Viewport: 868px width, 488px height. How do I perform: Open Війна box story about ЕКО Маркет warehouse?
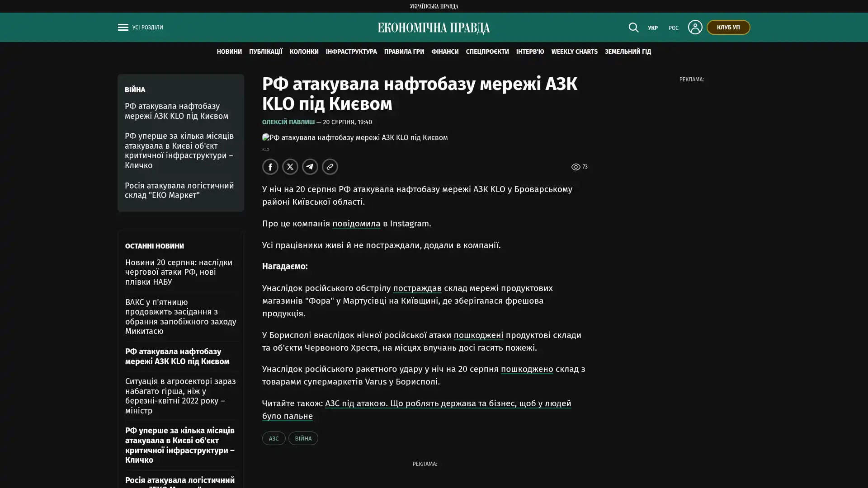179,191
